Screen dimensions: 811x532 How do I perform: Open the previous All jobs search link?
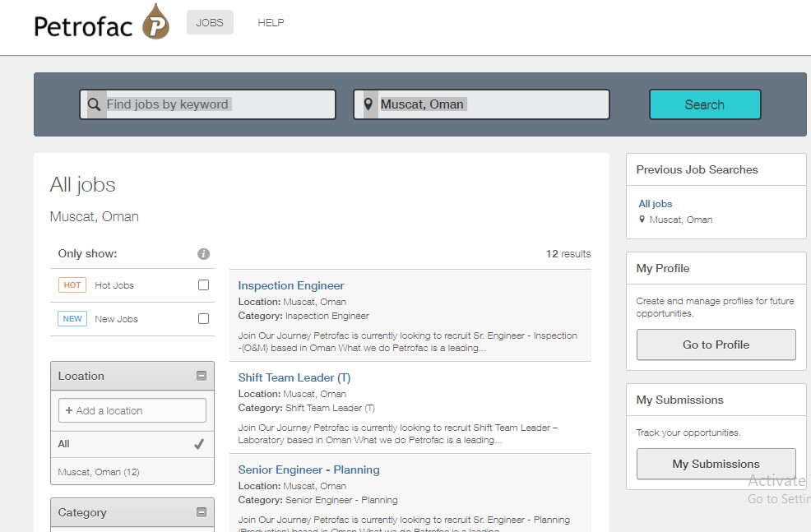(x=656, y=204)
